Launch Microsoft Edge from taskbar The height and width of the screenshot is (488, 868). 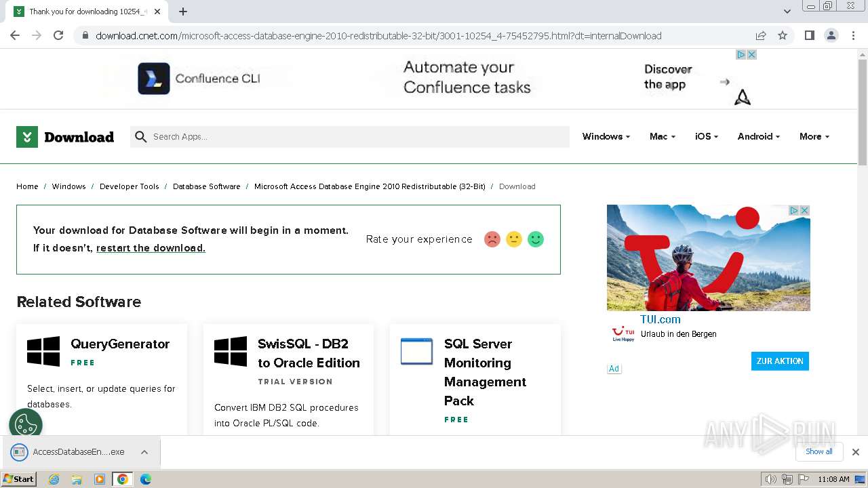tap(145, 479)
